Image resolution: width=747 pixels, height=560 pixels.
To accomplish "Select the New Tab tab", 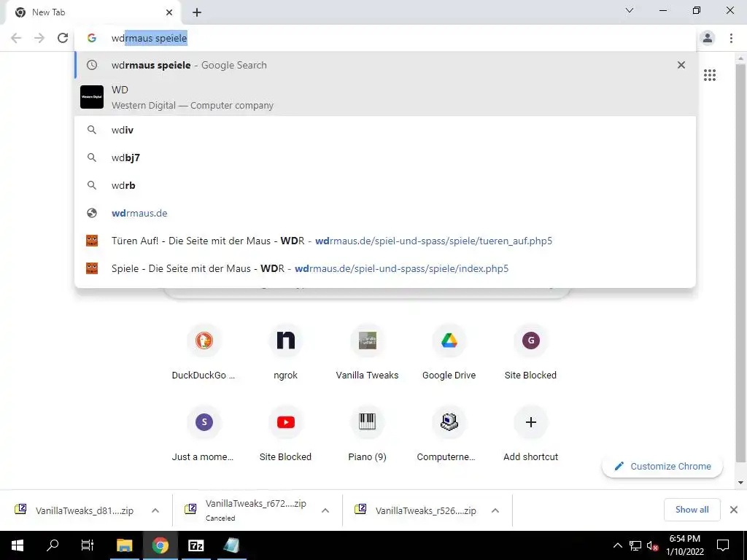I will (x=93, y=13).
